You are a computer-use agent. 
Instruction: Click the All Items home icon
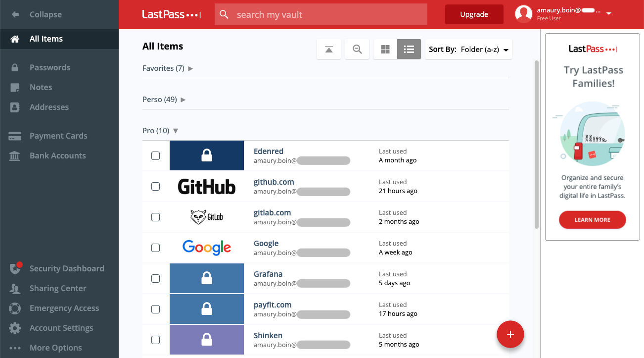[x=15, y=39]
